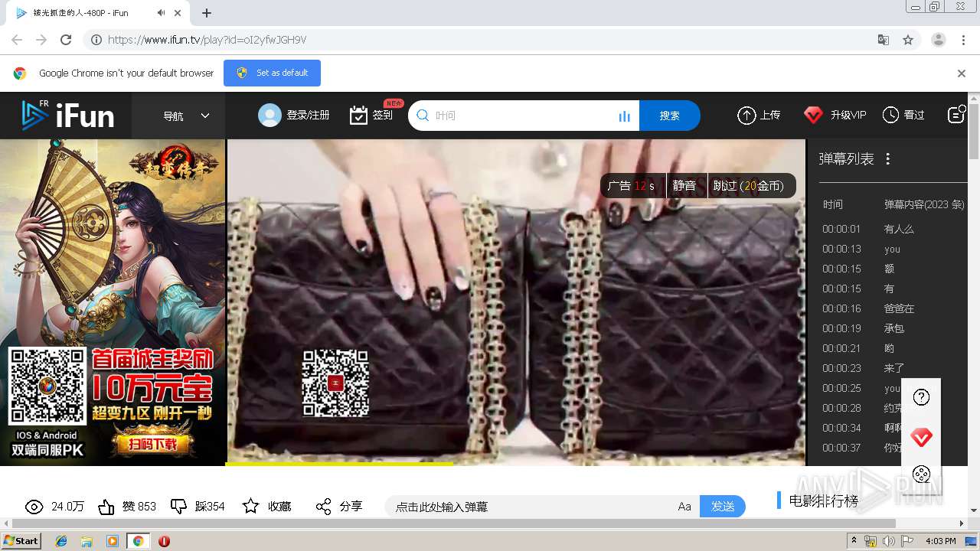Click the star 收藏 favorite icon
The image size is (980, 551).
tap(250, 506)
